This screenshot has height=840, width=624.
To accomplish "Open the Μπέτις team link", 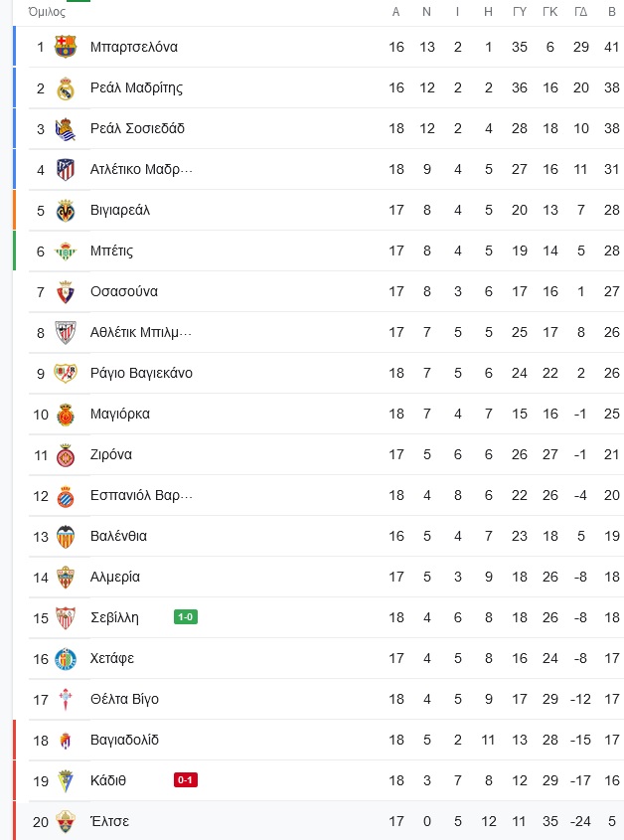I will (x=111, y=251).
